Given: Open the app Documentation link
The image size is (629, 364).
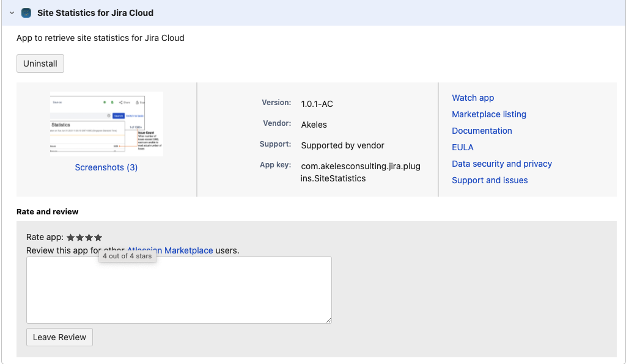Looking at the screenshot, I should click(x=482, y=131).
